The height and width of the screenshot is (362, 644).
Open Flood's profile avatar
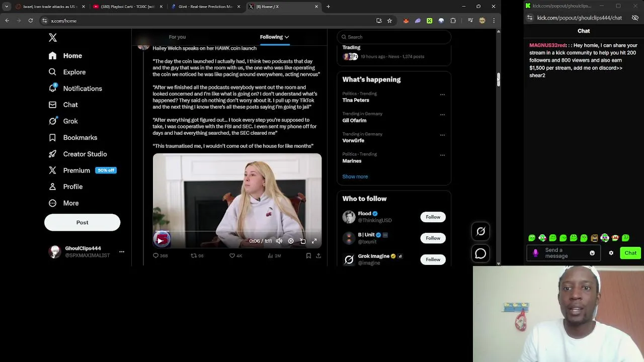pyautogui.click(x=349, y=217)
